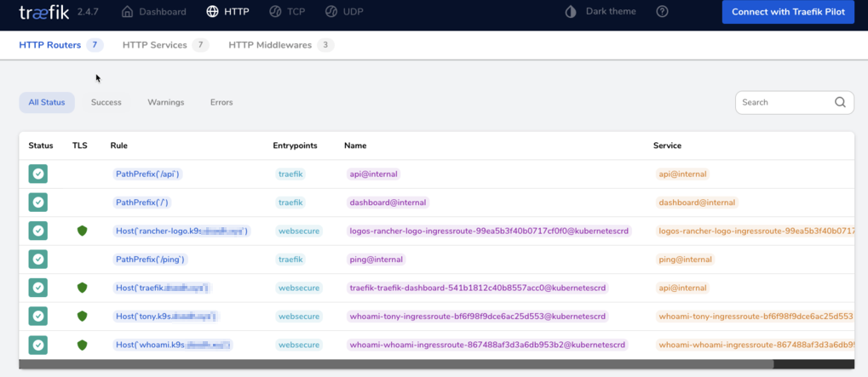
Task: Click the Entrypoints column header
Action: click(295, 146)
